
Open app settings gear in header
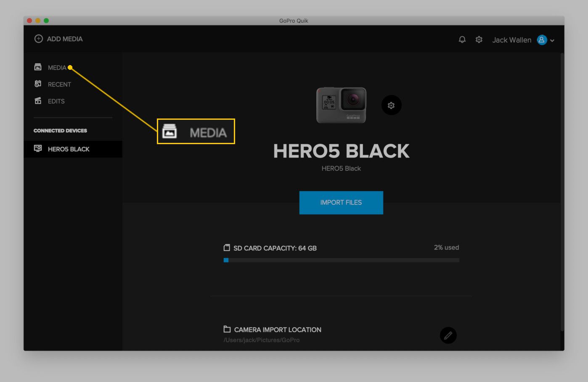479,40
